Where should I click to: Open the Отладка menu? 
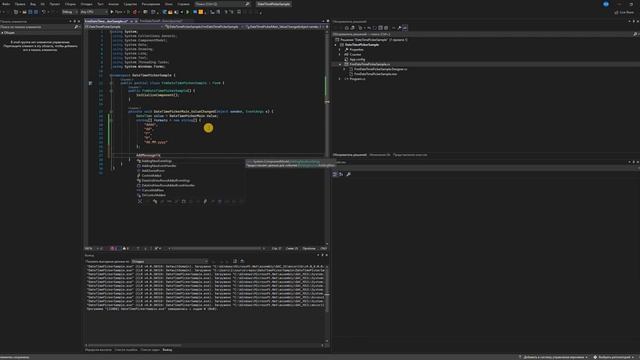tap(86, 4)
